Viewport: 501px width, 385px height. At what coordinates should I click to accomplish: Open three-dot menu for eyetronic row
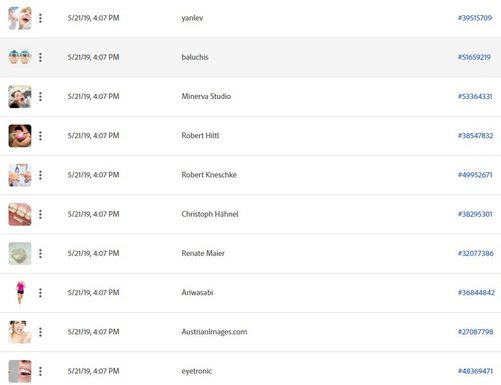tap(40, 371)
